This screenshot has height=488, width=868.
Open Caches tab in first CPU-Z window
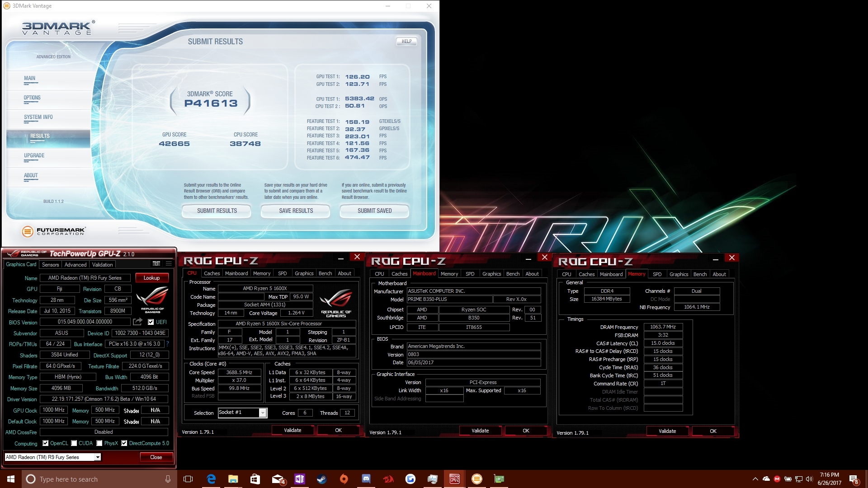(212, 273)
